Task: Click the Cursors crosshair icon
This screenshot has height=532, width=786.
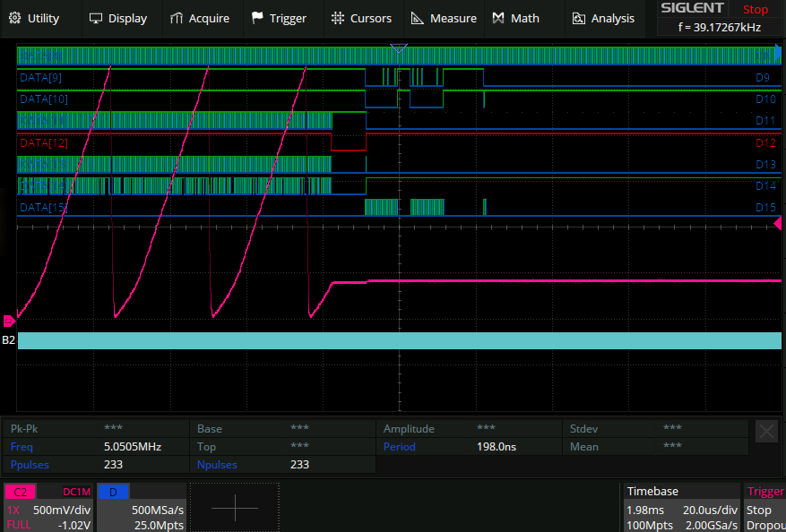Action: pos(337,18)
